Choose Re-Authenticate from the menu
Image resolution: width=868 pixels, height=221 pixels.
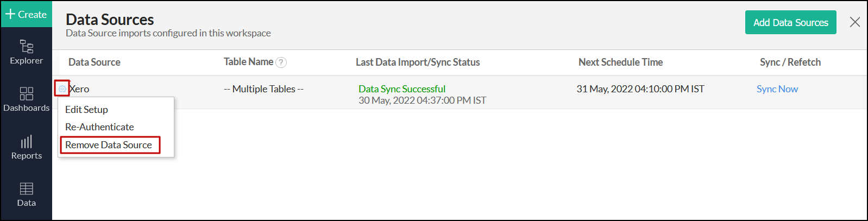pyautogui.click(x=99, y=127)
